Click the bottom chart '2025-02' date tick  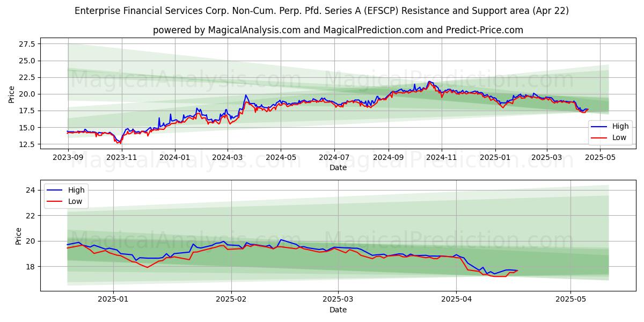pos(231,300)
